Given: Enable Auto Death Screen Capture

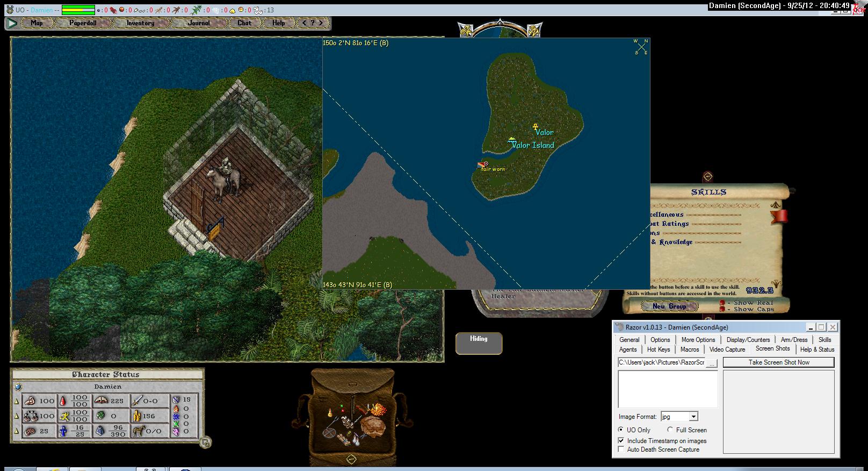Looking at the screenshot, I should pos(621,449).
